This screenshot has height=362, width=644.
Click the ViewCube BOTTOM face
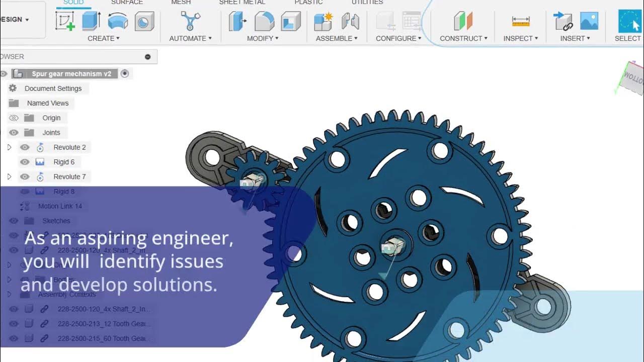pos(632,78)
